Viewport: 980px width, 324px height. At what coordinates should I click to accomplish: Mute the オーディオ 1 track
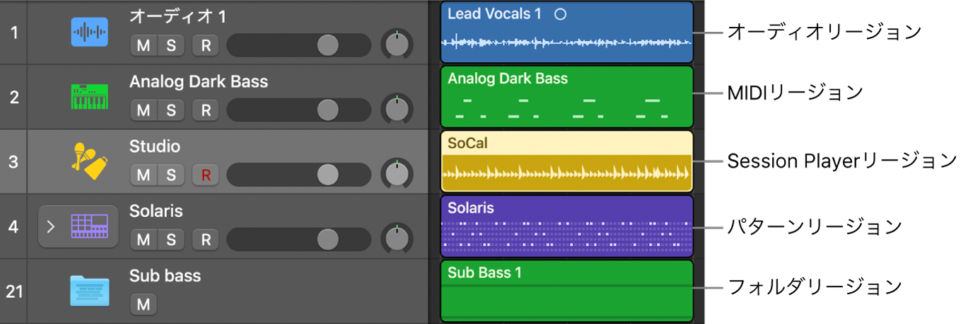coord(144,46)
